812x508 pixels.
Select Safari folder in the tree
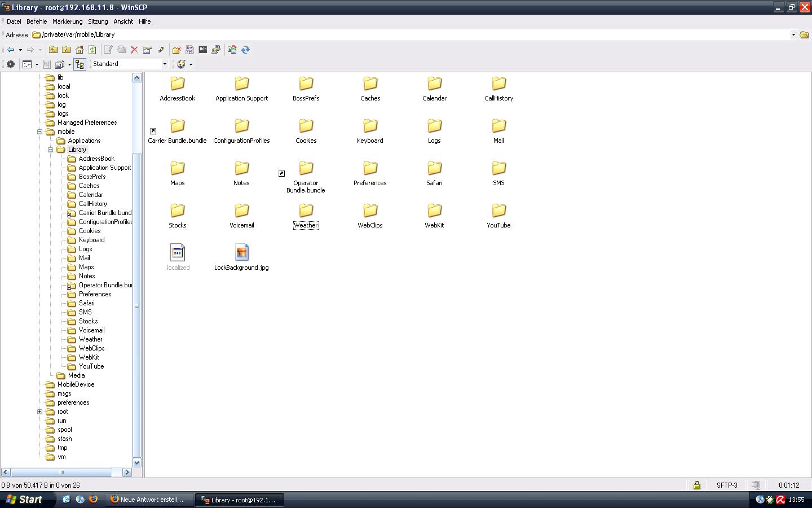(86, 303)
